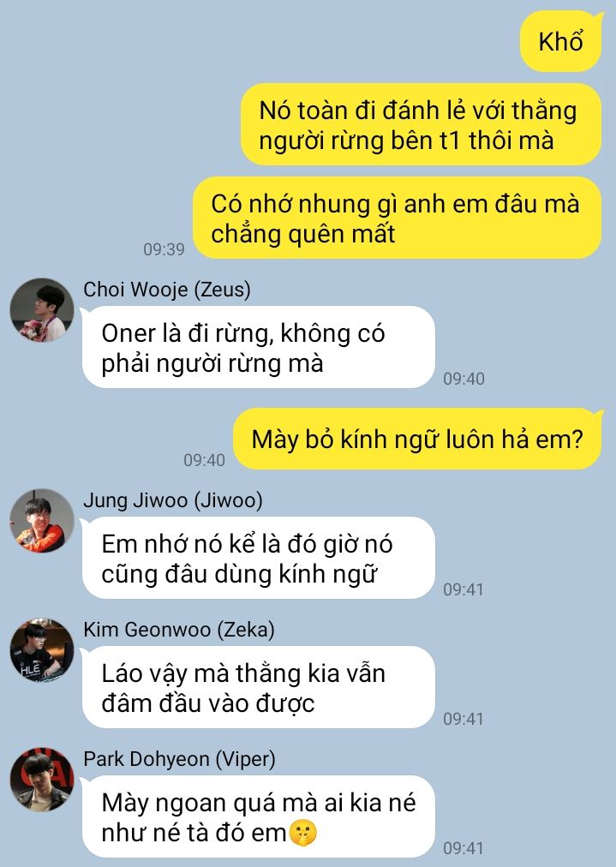
Task: Select the yellow 'Khổ' message bubble
Action: 560,41
